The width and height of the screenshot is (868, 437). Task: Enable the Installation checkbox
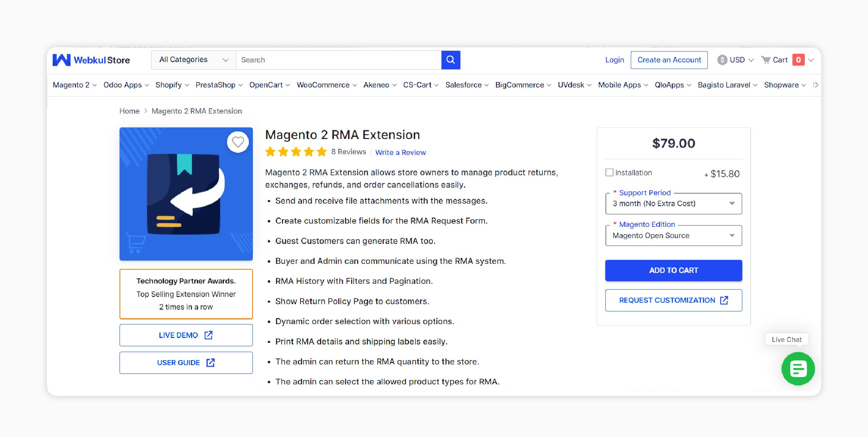click(x=609, y=173)
